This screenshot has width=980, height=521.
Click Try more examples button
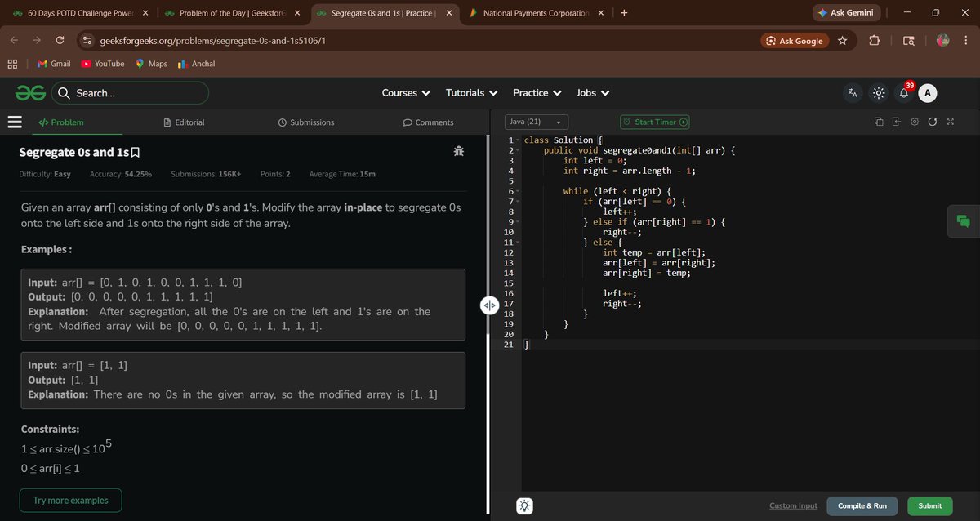[71, 501]
